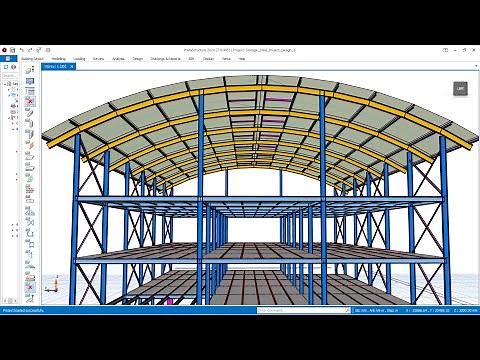Click the Enter Command input field
The width and height of the screenshot is (480, 360).
pyautogui.click(x=301, y=310)
